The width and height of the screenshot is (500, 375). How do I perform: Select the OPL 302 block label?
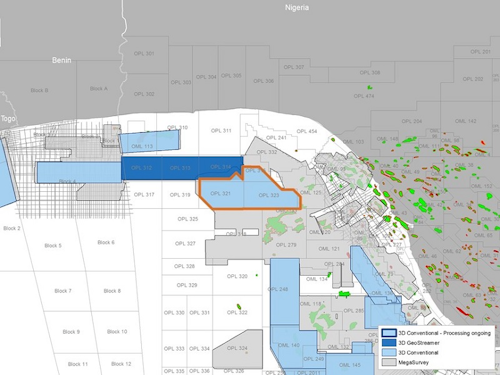pos(144,94)
